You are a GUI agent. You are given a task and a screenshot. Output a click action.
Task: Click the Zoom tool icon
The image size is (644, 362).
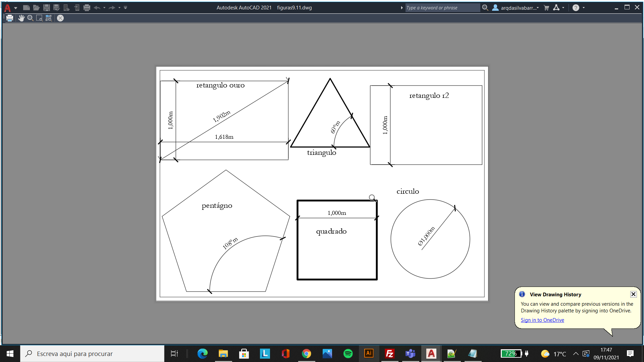coord(31,18)
